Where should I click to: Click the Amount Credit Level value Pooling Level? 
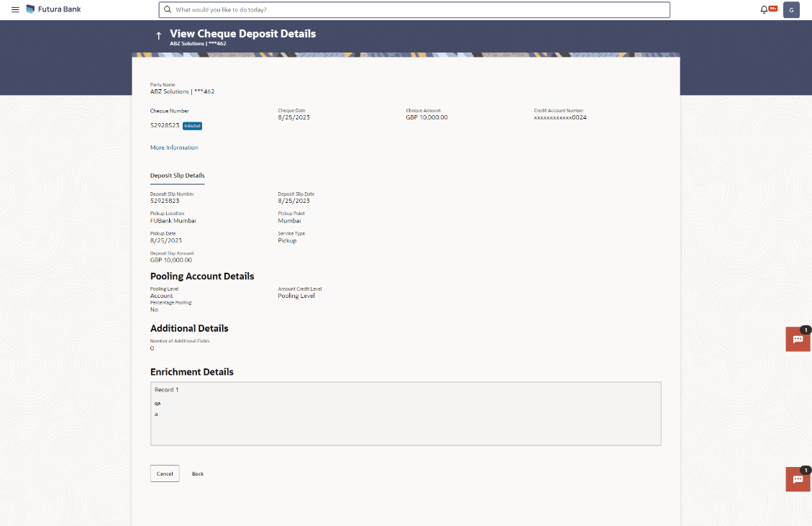tap(296, 296)
